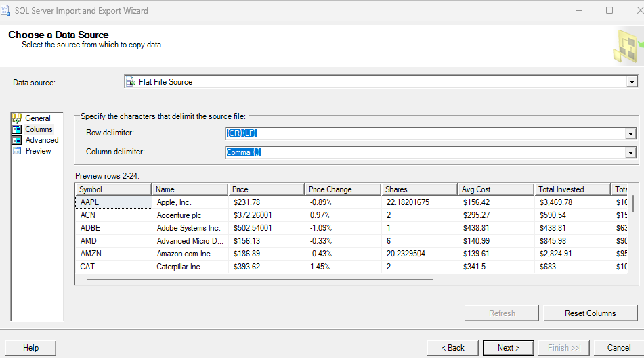Click the Price Change column header
Image resolution: width=644 pixels, height=358 pixels.
tap(343, 189)
